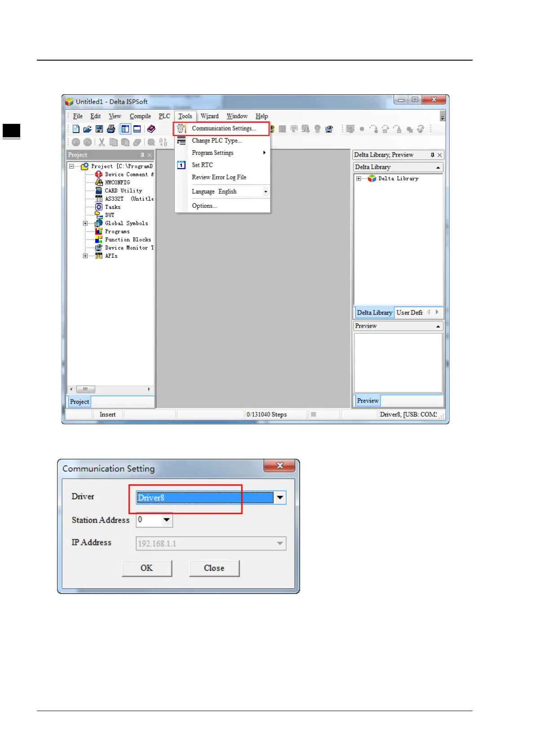Open the Compile menu
Viewport: 535px width, 756px height.
tap(140, 116)
